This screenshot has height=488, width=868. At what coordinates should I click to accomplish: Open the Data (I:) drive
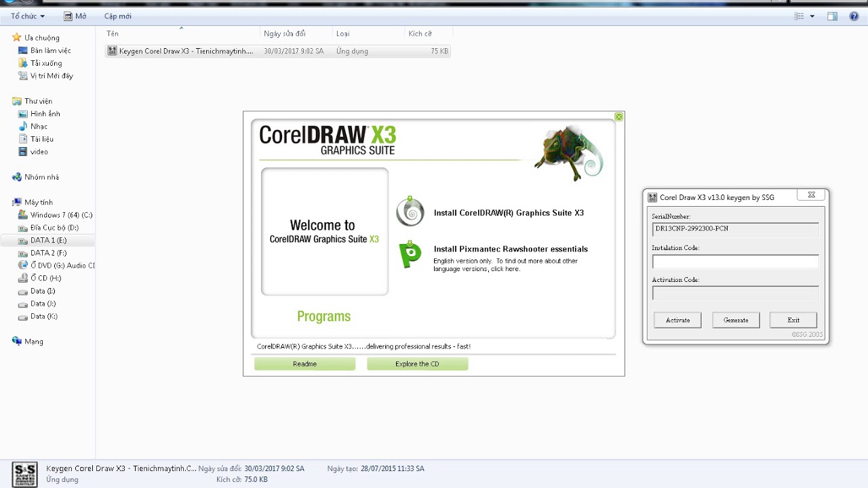click(37, 291)
